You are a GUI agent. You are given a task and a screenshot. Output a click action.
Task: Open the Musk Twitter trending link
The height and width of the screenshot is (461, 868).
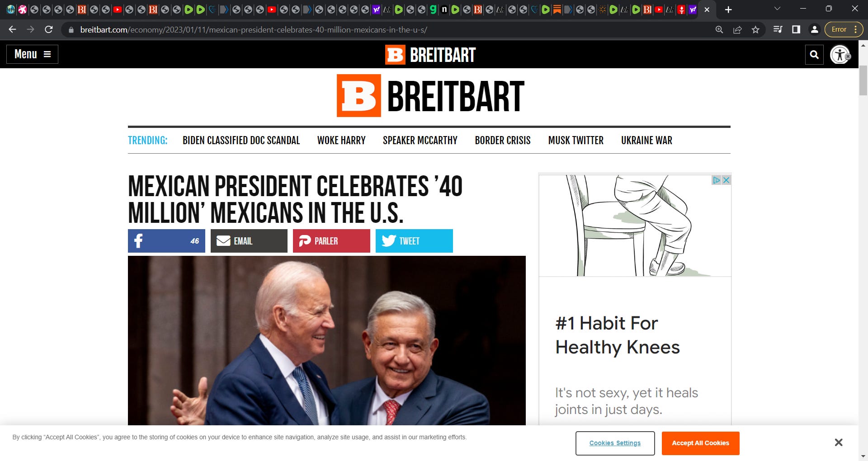576,141
